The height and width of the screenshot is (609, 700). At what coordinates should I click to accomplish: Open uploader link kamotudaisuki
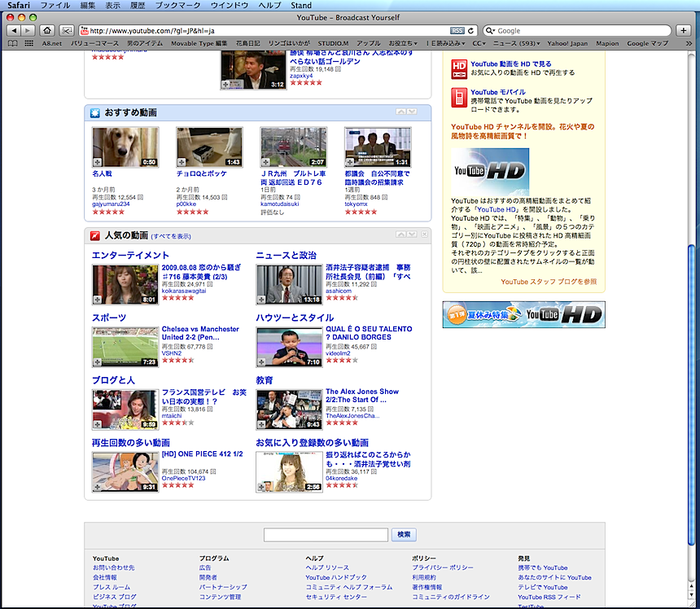point(279,204)
